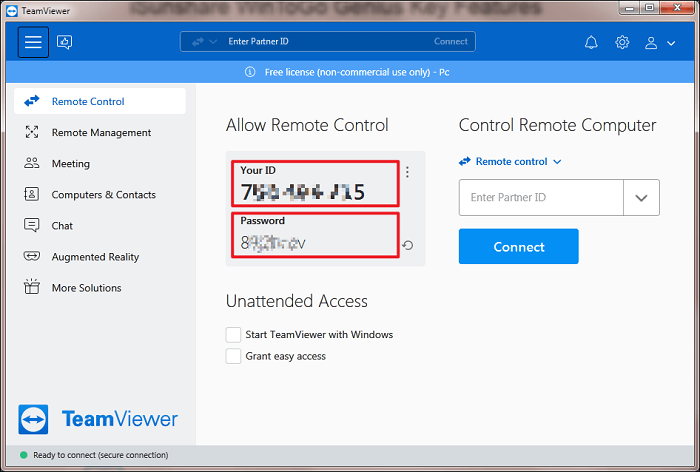Click the Remote Control double-arrow icon

[x=32, y=101]
